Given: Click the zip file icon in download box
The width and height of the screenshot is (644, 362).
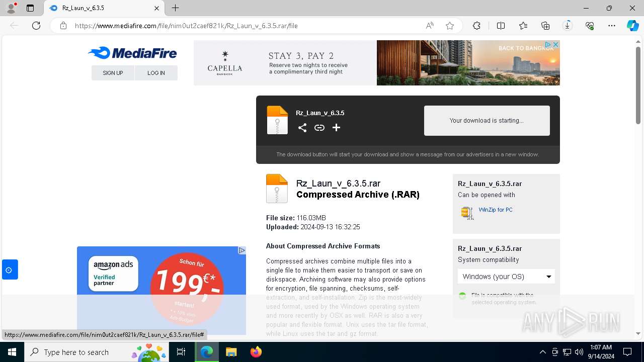Looking at the screenshot, I should pyautogui.click(x=277, y=120).
